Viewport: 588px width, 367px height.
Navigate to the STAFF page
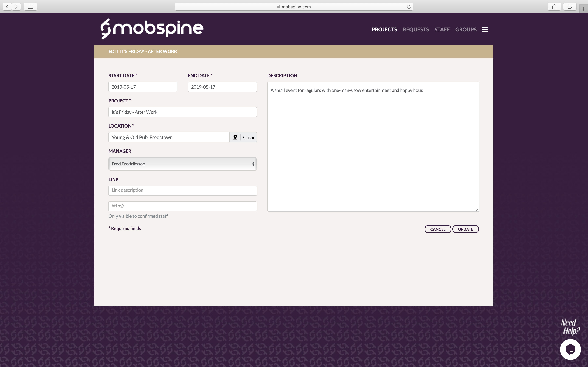(442, 29)
